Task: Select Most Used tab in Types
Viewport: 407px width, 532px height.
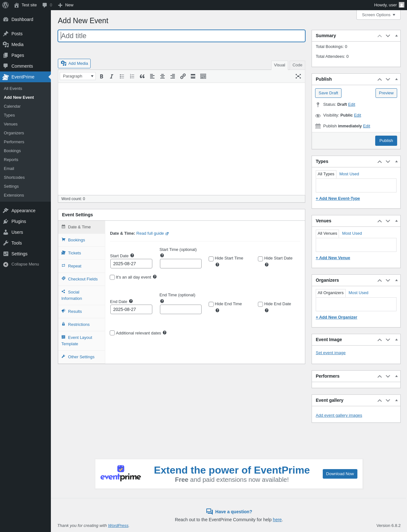Action: click(349, 174)
